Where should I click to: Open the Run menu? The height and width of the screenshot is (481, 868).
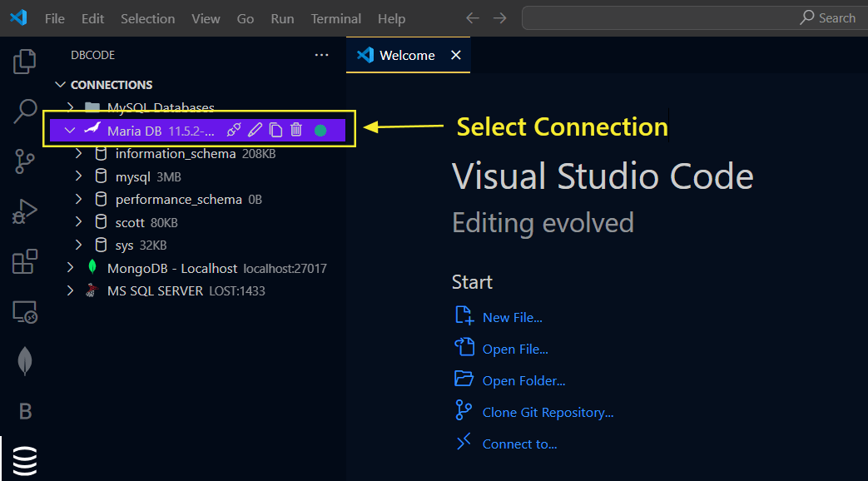pos(282,18)
